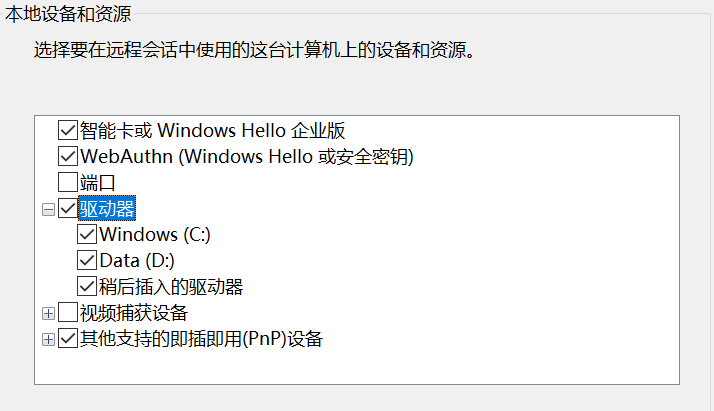Select the 端口 item label
714x411 pixels.
tap(98, 182)
